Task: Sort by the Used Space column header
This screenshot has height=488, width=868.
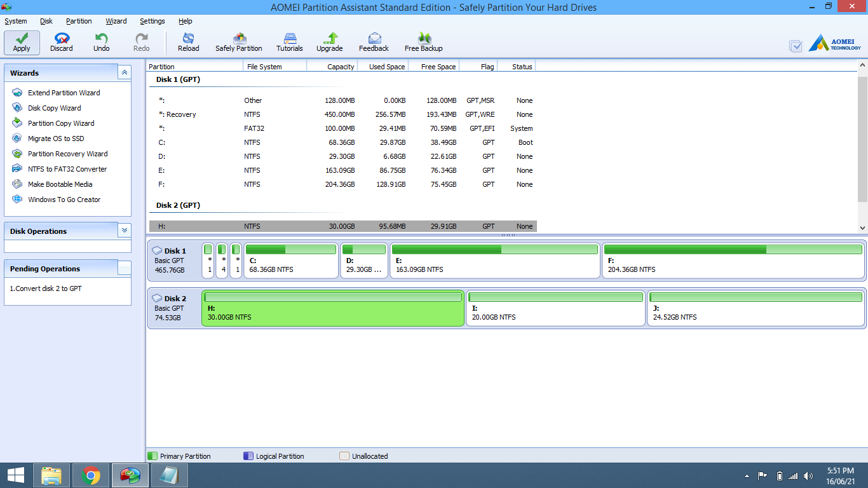Action: coord(383,66)
